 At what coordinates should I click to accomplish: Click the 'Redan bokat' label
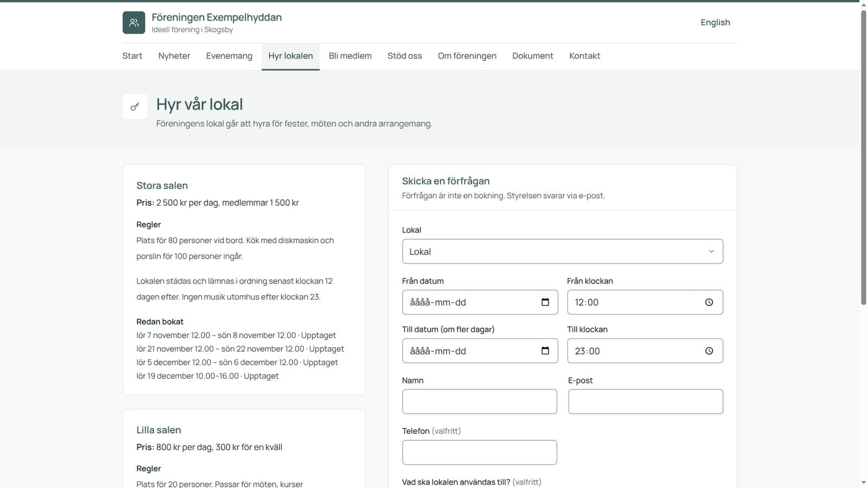pos(160,322)
